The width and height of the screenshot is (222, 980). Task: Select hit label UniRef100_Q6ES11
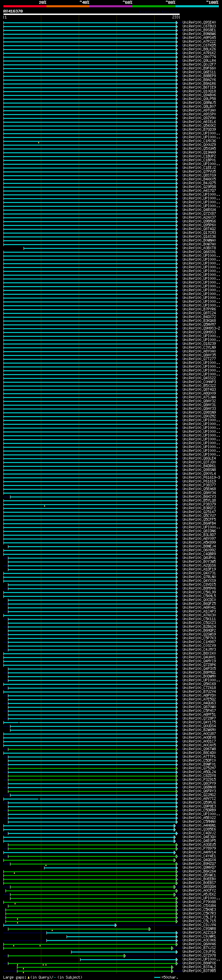coord(199,72)
